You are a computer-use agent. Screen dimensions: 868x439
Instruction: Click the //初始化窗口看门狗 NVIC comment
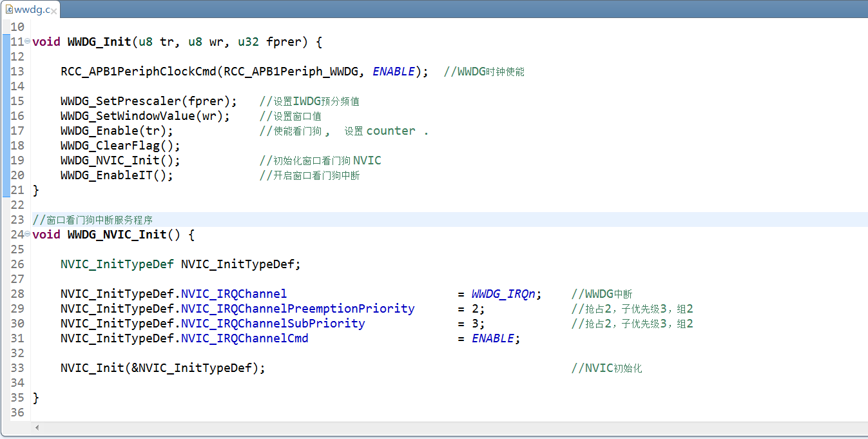pos(320,161)
